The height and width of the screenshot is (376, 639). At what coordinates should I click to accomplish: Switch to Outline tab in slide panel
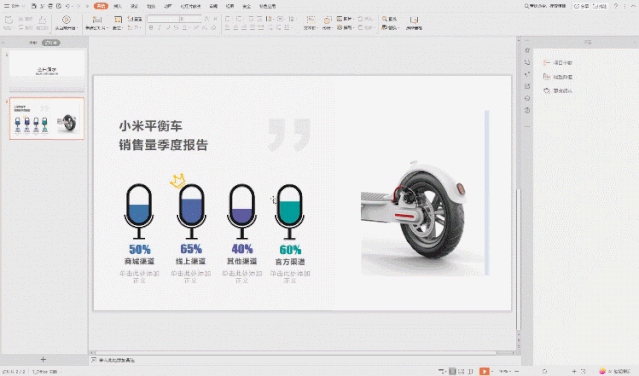pyautogui.click(x=33, y=42)
